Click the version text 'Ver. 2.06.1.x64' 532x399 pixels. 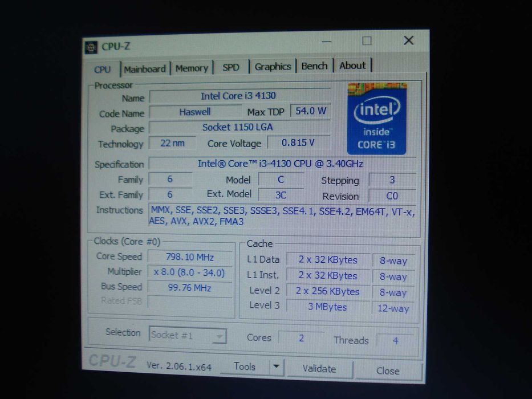[x=179, y=367]
